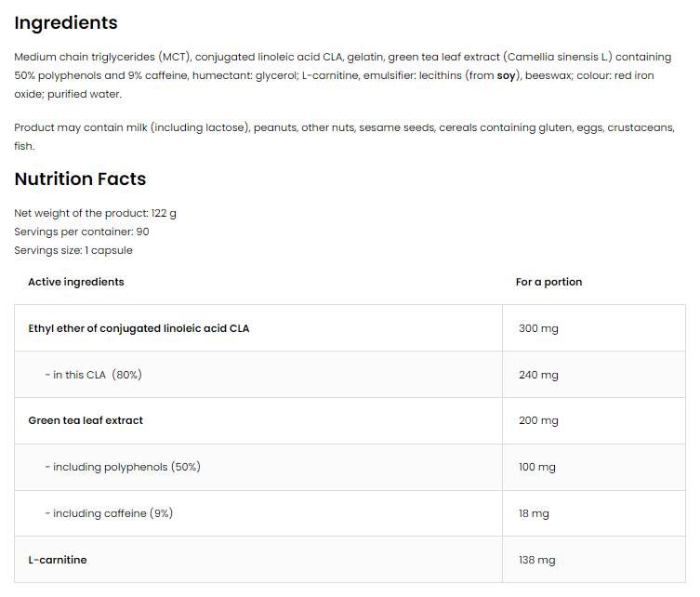Click the 300 mg value cell
Screen dimensions: 700x597
[594, 328]
